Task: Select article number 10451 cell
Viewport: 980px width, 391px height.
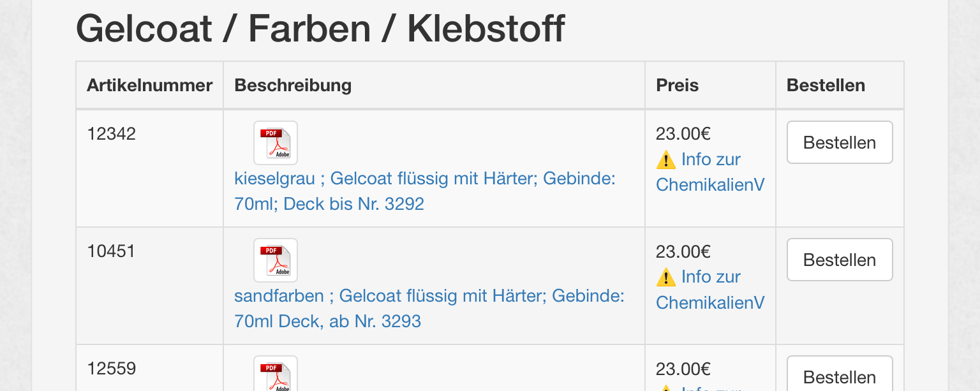Action: click(x=112, y=251)
